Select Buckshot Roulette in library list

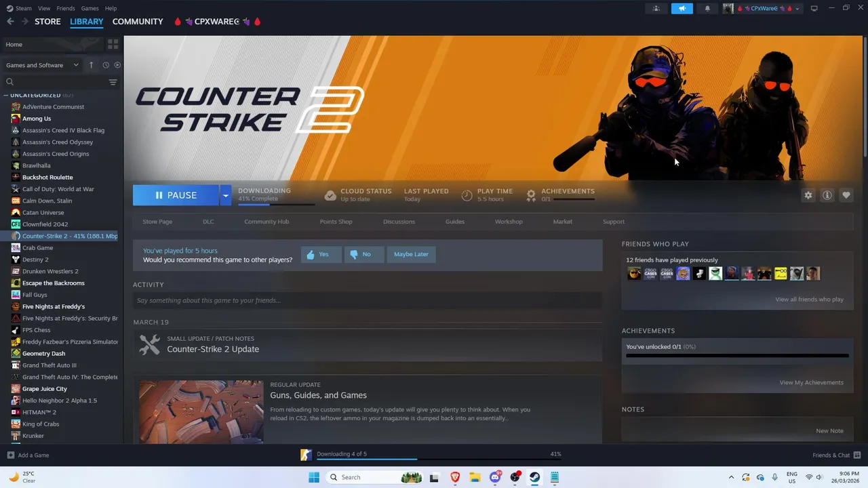pos(47,177)
